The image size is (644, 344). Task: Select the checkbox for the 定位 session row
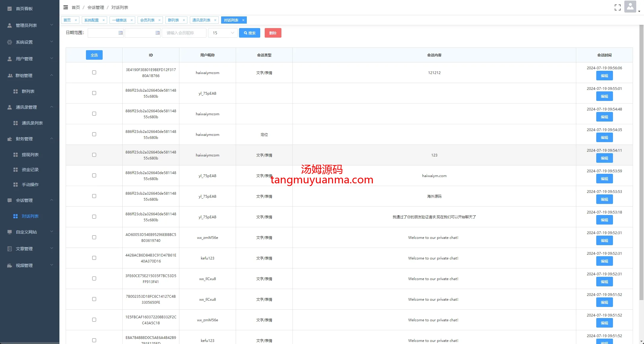[x=94, y=134]
